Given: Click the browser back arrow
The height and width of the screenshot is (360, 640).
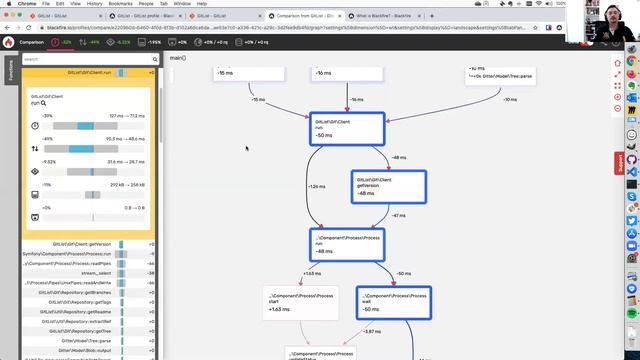Looking at the screenshot, I should click(x=7, y=28).
